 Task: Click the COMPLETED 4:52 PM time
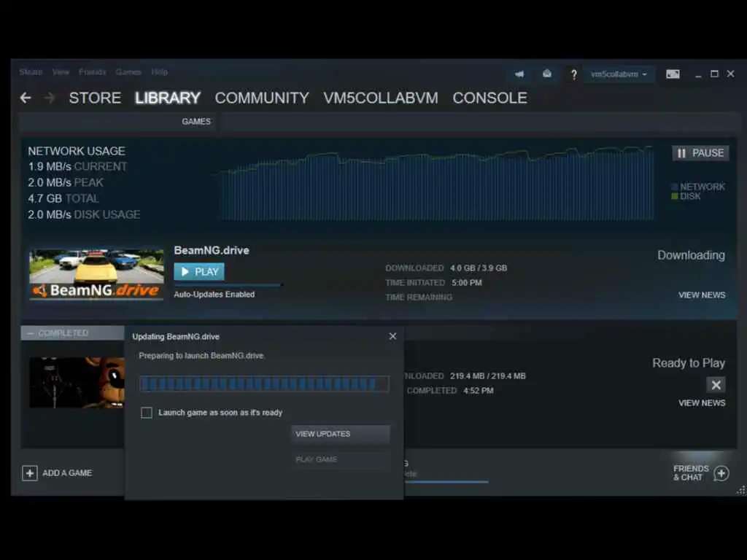click(479, 391)
